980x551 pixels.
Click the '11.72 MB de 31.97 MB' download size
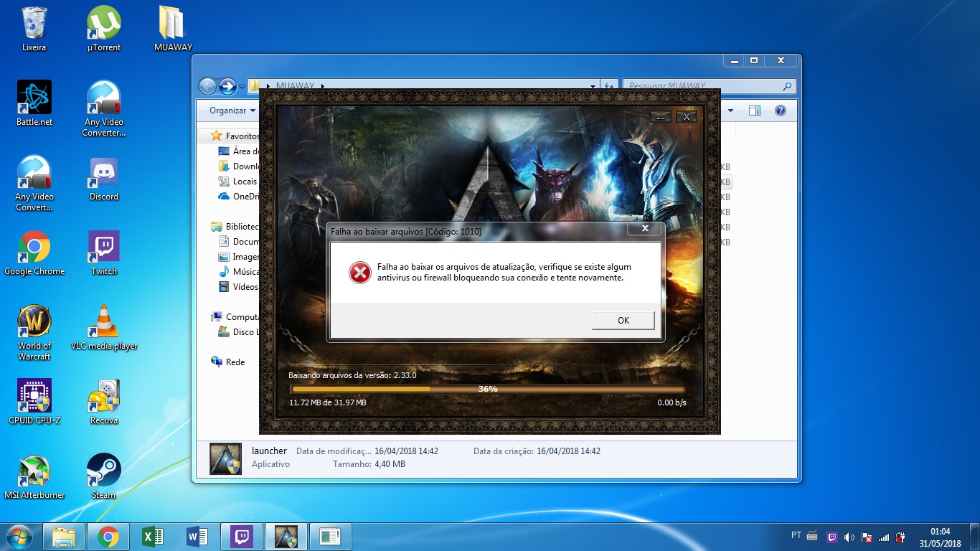point(327,402)
